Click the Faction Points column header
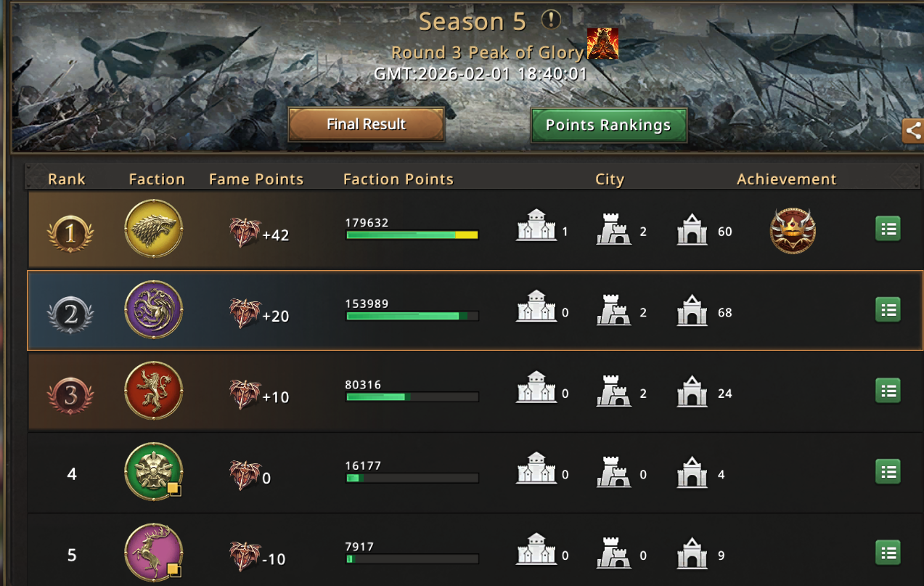The height and width of the screenshot is (586, 924). (x=398, y=179)
